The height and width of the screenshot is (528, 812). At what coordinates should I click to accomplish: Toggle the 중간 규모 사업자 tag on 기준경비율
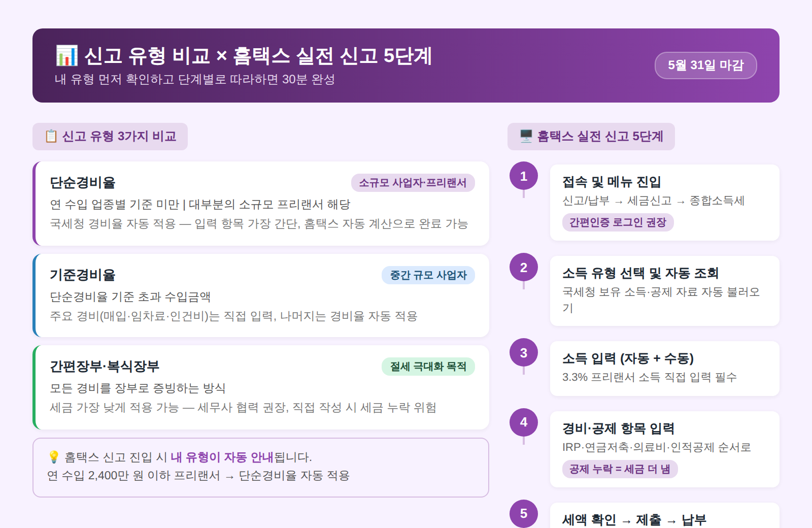[428, 275]
